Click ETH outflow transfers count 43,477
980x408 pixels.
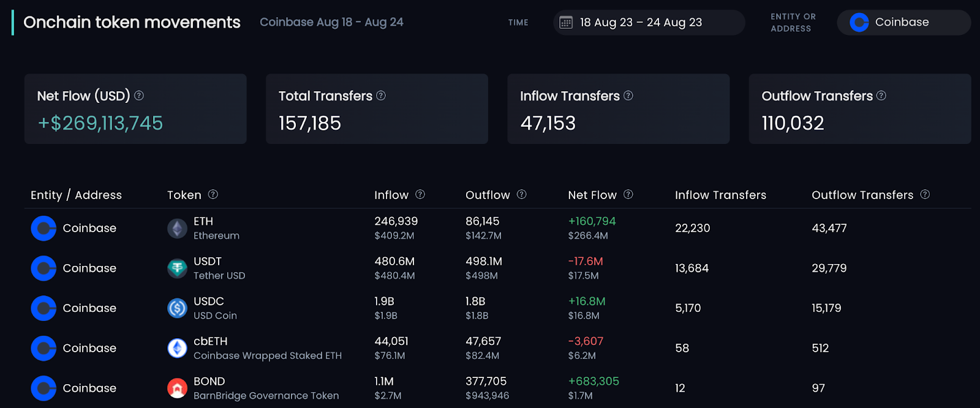pyautogui.click(x=829, y=229)
